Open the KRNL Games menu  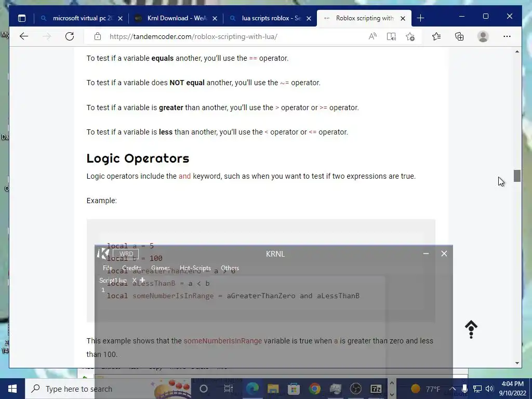(x=161, y=268)
